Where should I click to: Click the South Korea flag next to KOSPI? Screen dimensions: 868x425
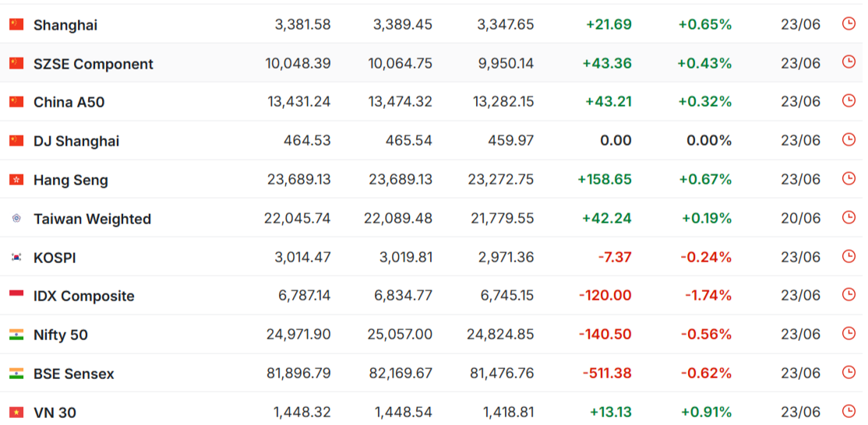click(16, 257)
